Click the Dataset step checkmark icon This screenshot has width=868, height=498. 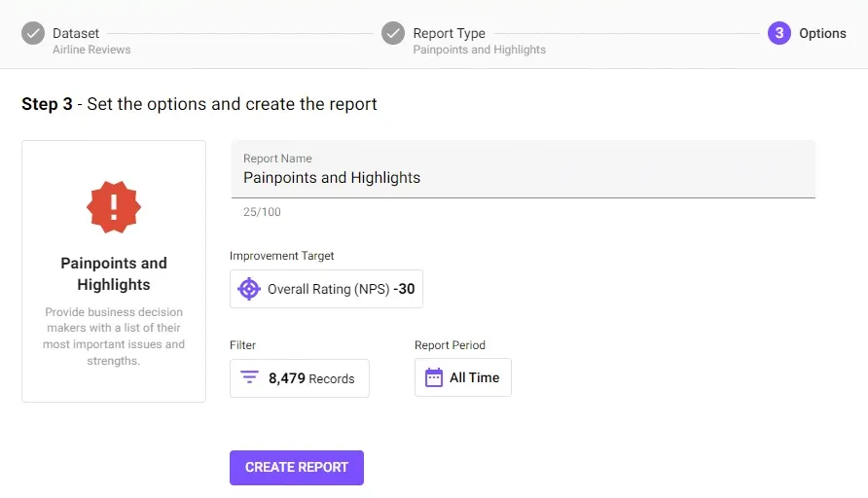(x=33, y=33)
